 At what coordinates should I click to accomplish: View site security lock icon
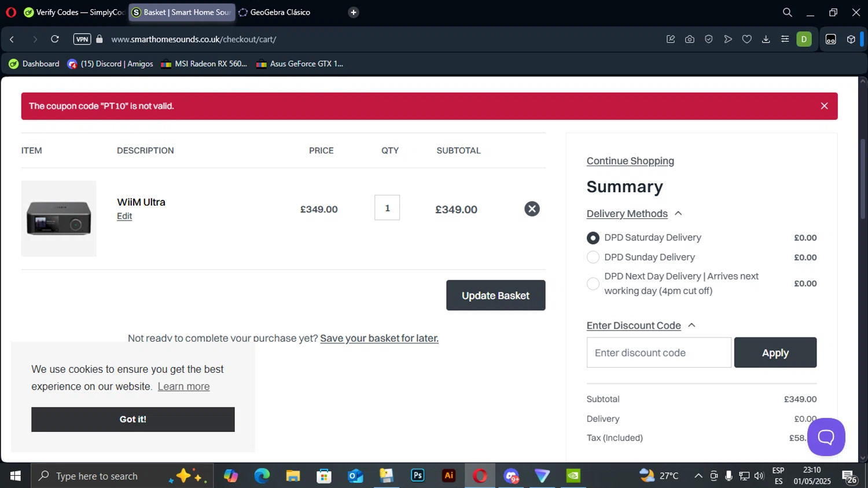(100, 39)
